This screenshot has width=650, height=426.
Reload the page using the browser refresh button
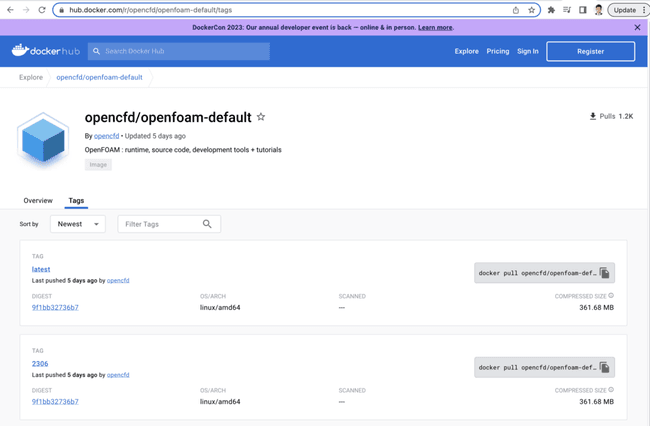tap(43, 9)
